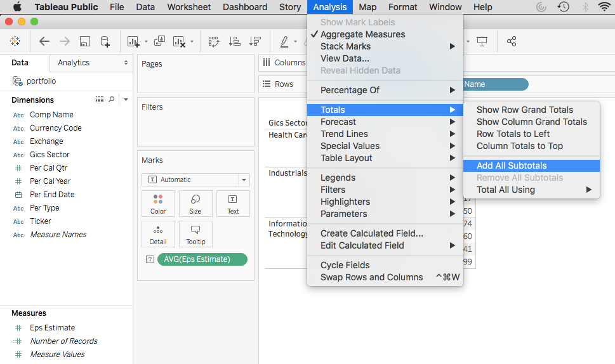The width and height of the screenshot is (615, 364).
Task: Click the Tableau start page logo icon
Action: (x=15, y=41)
